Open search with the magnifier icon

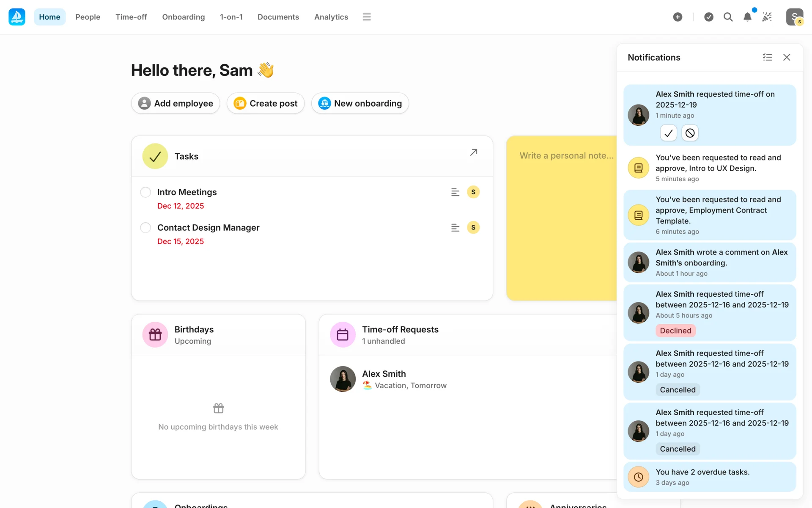coord(728,17)
